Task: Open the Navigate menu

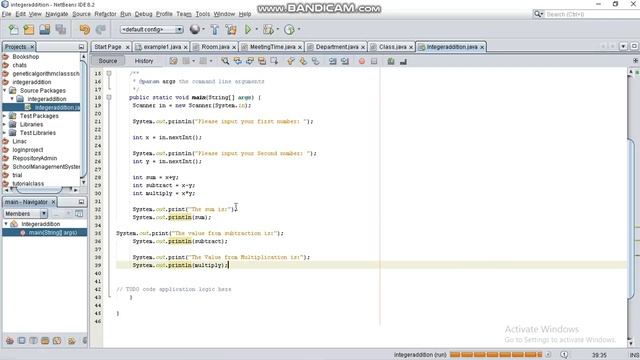Action: 57,14
